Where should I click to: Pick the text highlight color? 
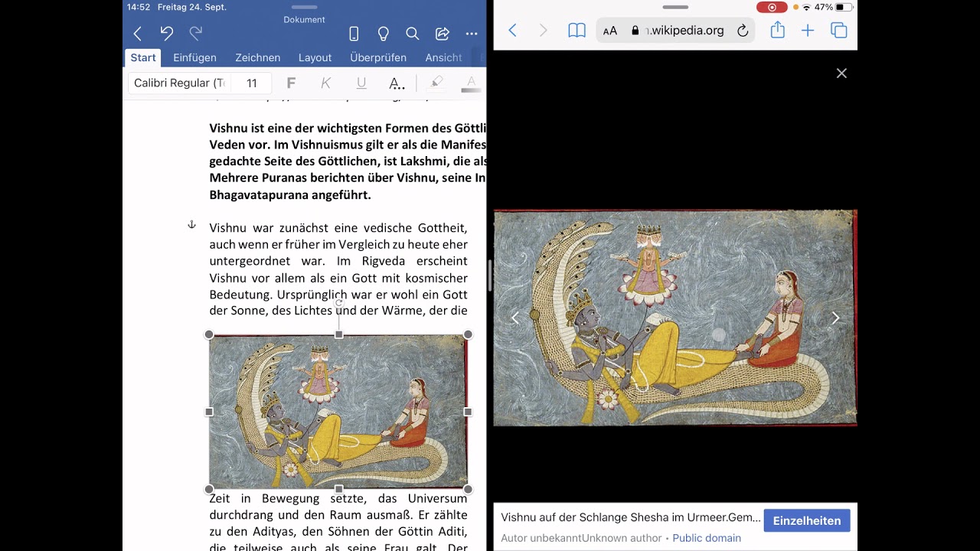(436, 83)
